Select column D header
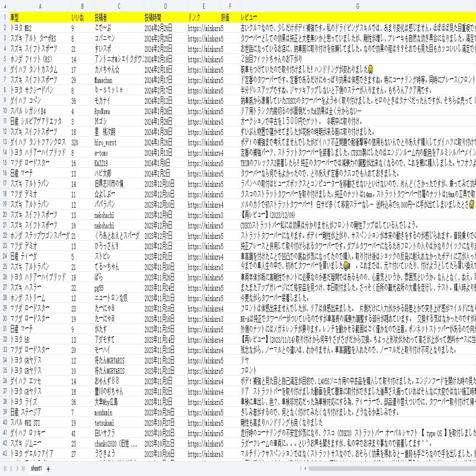476x476 pixels. pyautogui.click(x=166, y=6)
